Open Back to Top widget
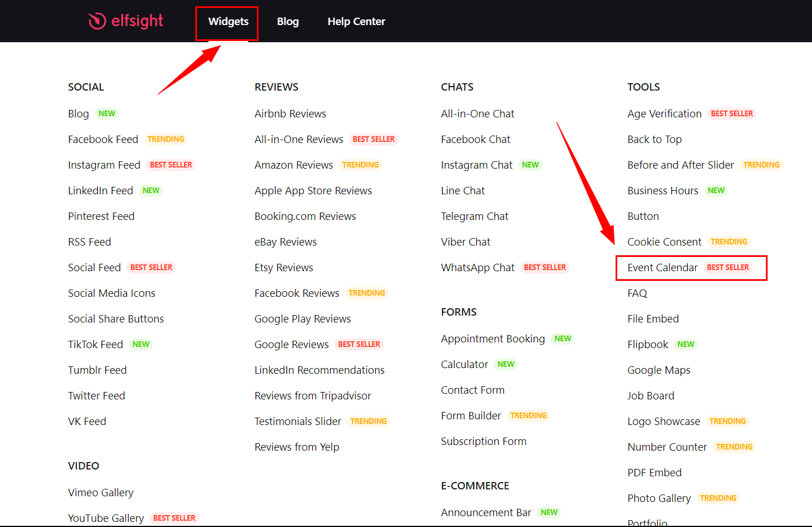812x527 pixels. point(655,140)
